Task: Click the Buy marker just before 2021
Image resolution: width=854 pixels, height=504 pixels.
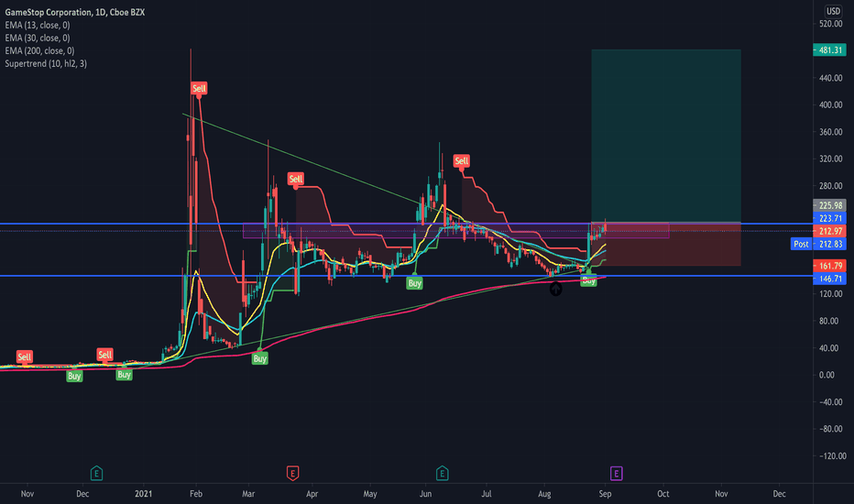Action: point(125,374)
